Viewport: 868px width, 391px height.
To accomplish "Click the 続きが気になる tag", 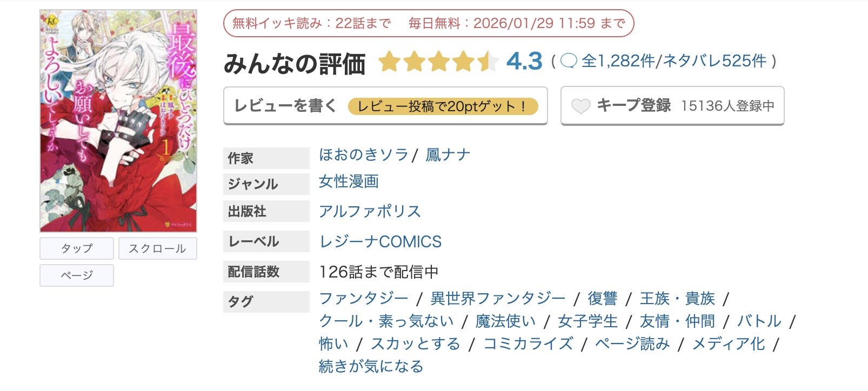I will [x=371, y=366].
